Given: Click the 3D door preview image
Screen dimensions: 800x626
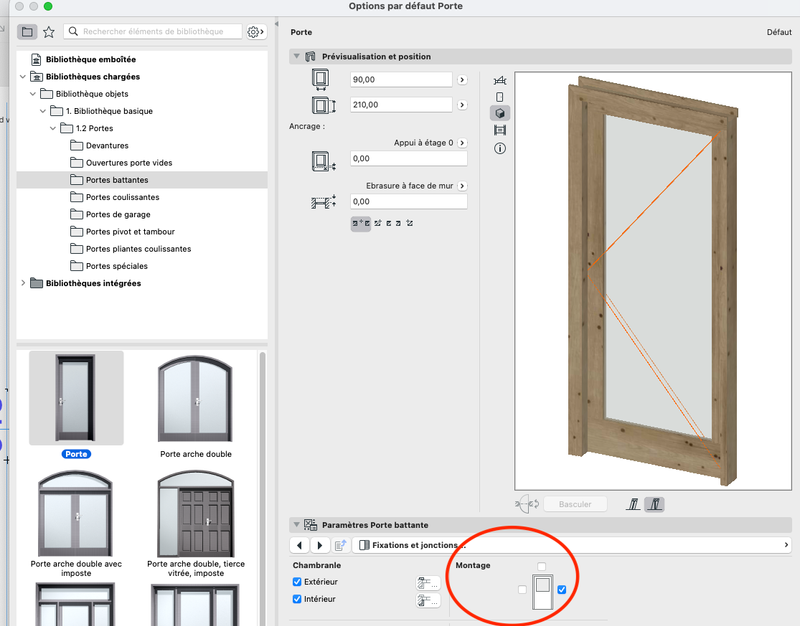Looking at the screenshot, I should click(653, 281).
